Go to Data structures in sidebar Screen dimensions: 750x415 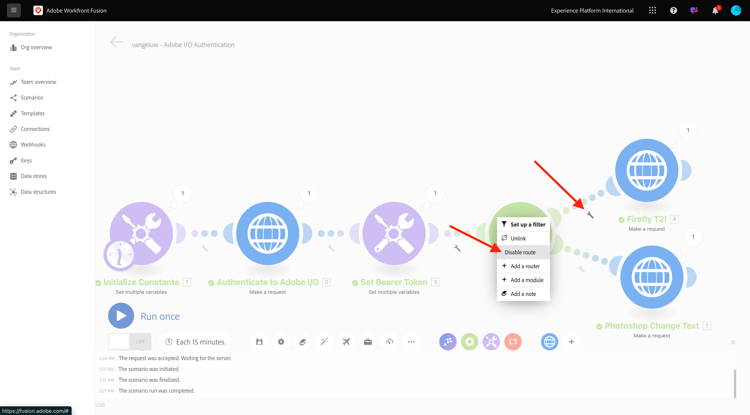click(33, 192)
